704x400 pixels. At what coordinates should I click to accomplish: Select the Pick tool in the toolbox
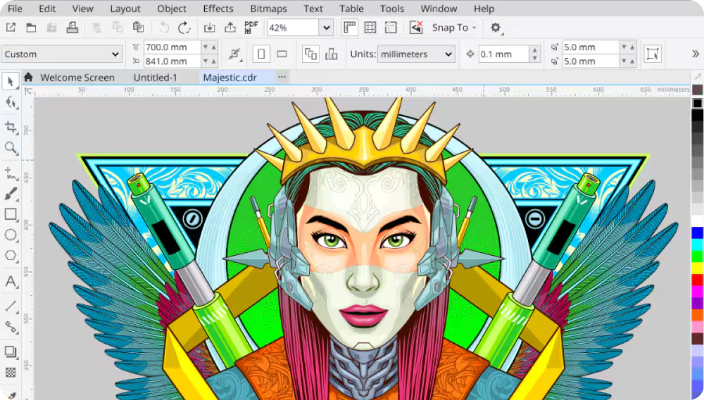pos(11,81)
